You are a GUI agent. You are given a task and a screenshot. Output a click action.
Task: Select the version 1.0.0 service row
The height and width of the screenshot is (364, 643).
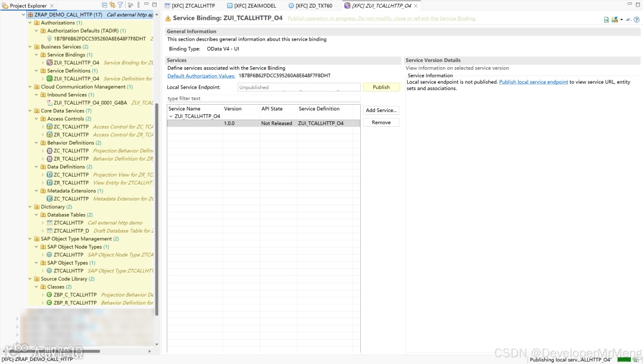(x=263, y=123)
